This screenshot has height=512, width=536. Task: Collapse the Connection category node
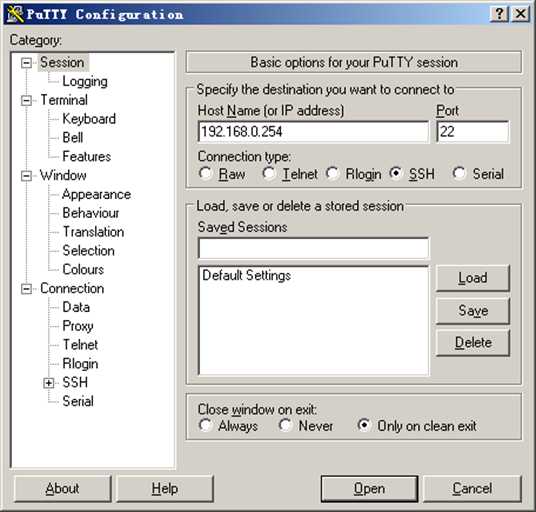pyautogui.click(x=26, y=289)
